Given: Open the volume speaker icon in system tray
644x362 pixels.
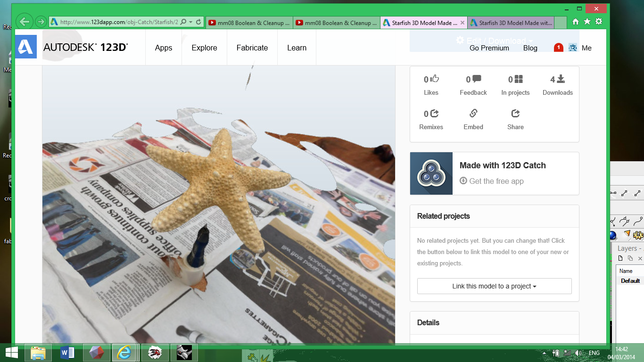Looking at the screenshot, I should pos(578,353).
